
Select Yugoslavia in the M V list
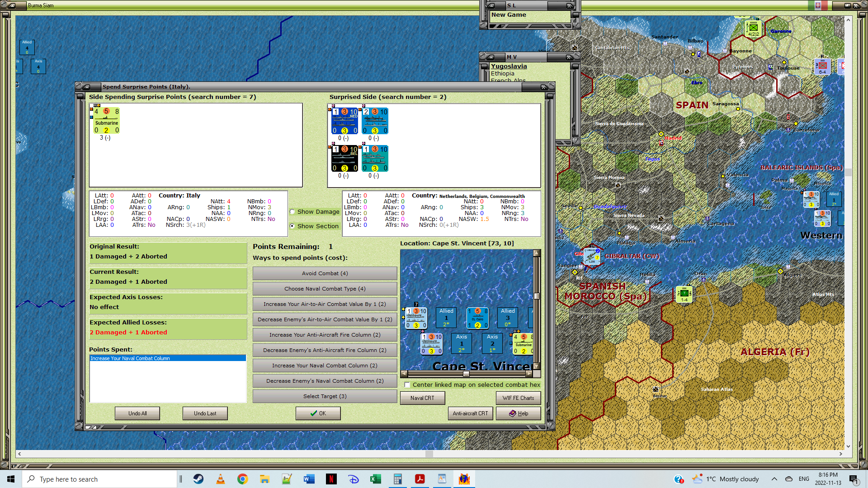(x=509, y=66)
